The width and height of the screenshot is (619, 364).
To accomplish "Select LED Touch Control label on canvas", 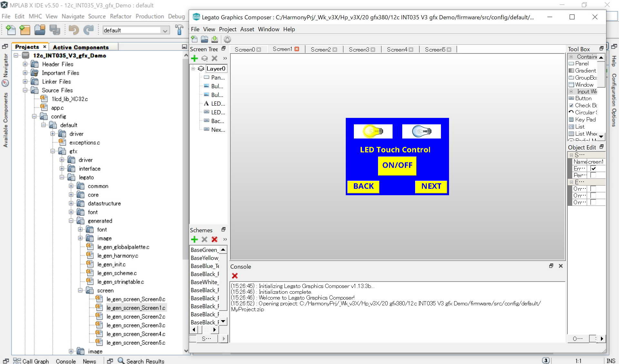I will pyautogui.click(x=395, y=150).
